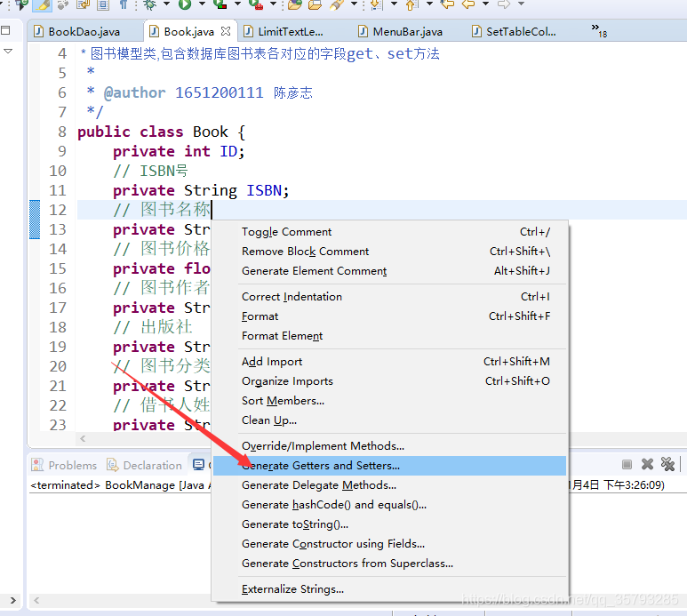Click the Run button in the toolbar
The height and width of the screenshot is (616, 687).
pos(184,4)
